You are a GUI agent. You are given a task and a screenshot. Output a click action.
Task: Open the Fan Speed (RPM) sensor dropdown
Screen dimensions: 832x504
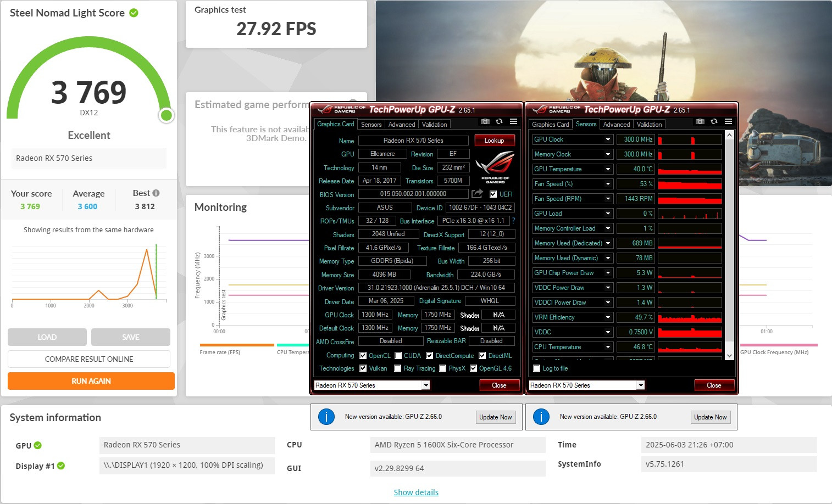608,199
